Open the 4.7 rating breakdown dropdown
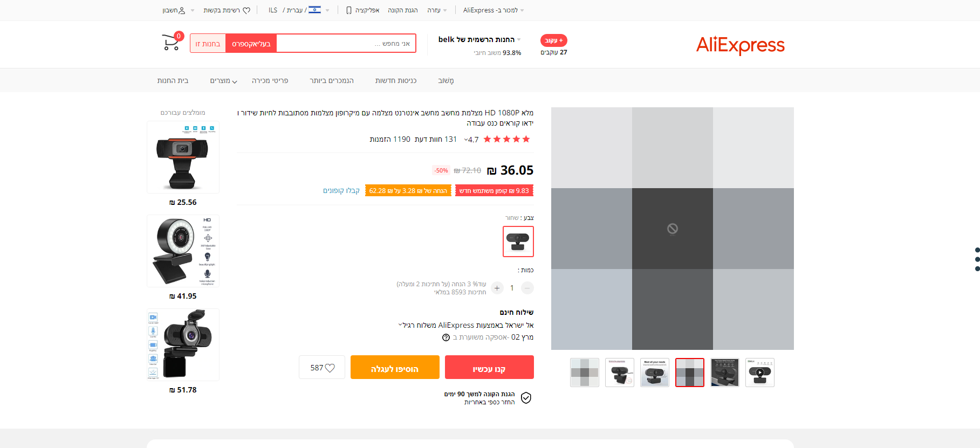This screenshot has height=448, width=980. 471,140
